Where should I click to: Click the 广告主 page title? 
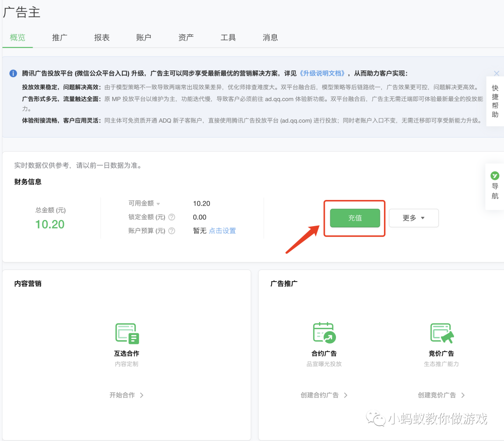[21, 13]
